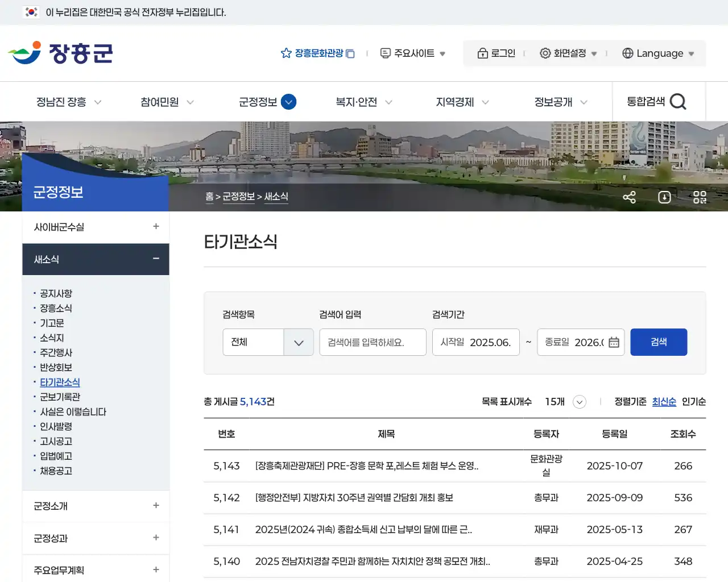
Task: Open 입법예고 in the sidebar
Action: 56,456
